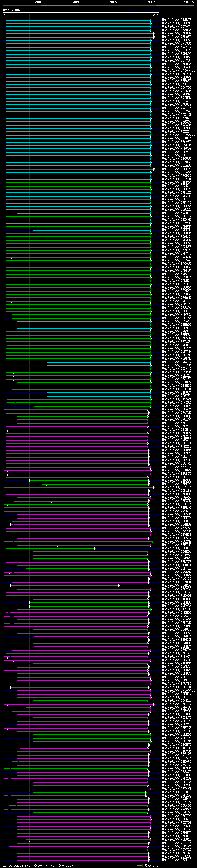
Task: Open hit UniRef100_A7HER2
Action: tap(177, 484)
